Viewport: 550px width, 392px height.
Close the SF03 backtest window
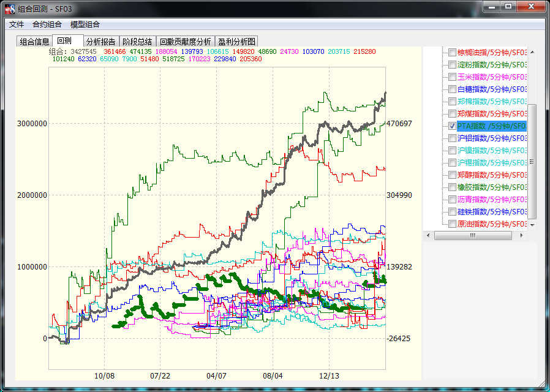click(x=531, y=7)
